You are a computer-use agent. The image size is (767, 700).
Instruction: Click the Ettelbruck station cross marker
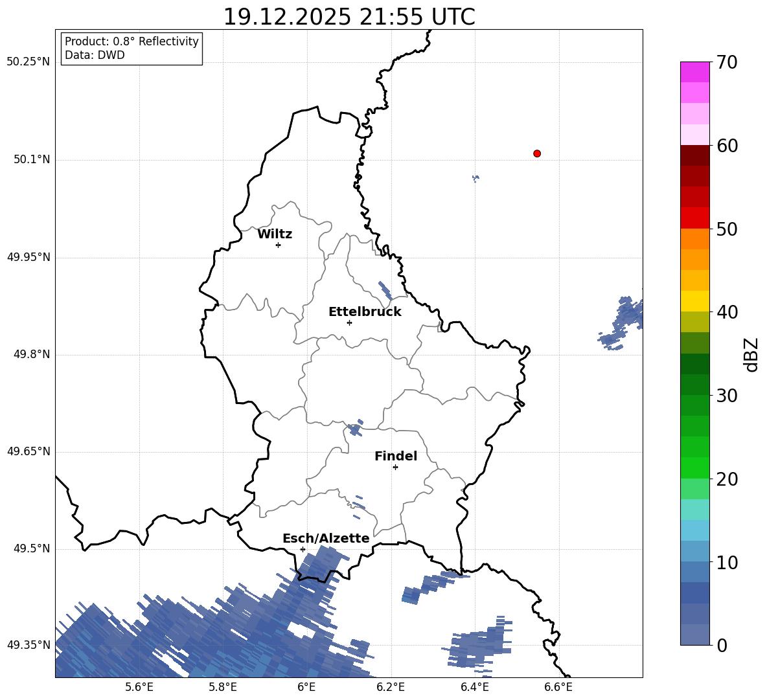coord(349,322)
